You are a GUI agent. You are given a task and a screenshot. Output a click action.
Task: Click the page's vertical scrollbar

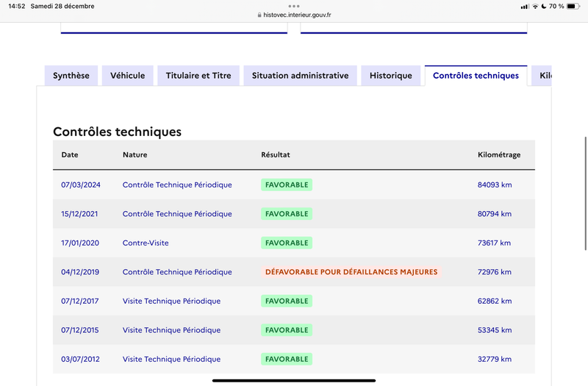[585, 193]
